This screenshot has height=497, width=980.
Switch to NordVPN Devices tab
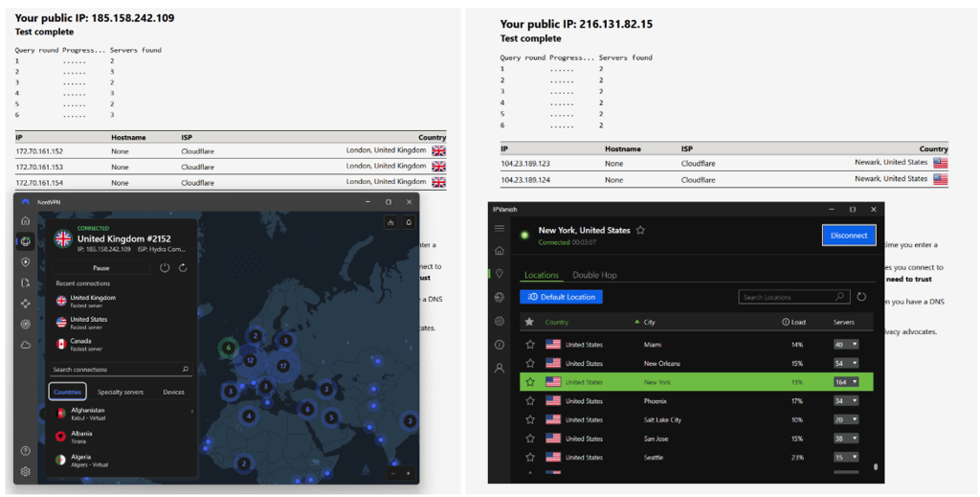174,392
